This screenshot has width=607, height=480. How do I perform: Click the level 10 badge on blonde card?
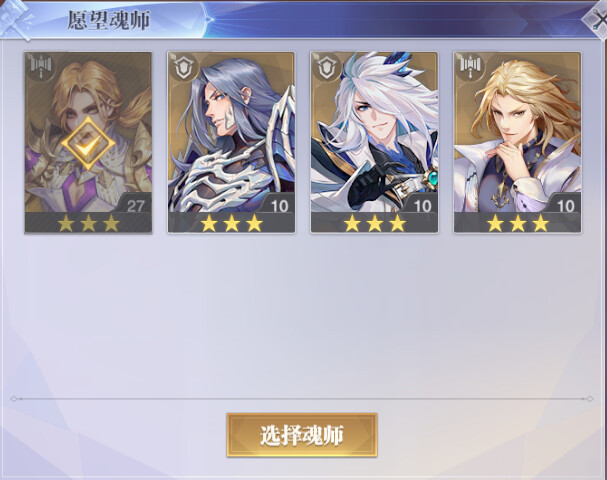tap(565, 205)
